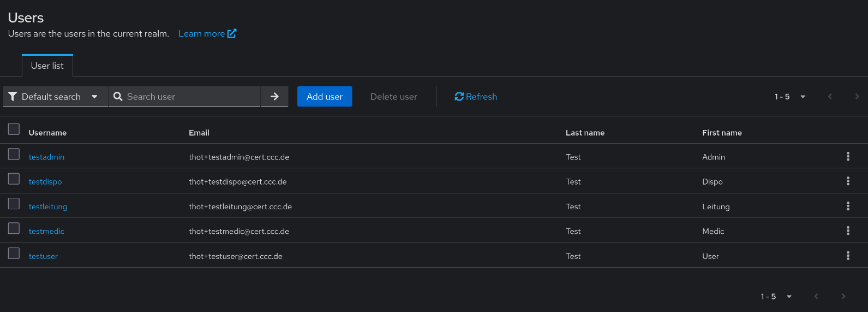Check the box next to testmedic
The height and width of the screenshot is (312, 868).
[x=14, y=228]
